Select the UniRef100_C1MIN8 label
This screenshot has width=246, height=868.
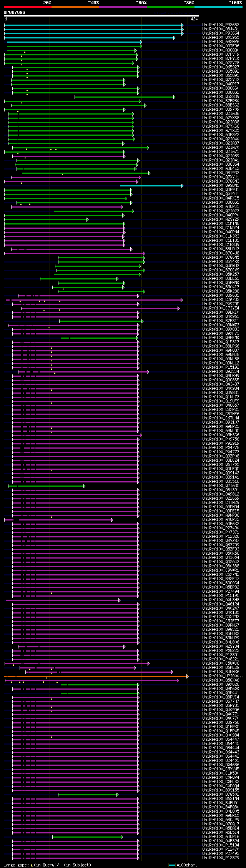point(221,224)
